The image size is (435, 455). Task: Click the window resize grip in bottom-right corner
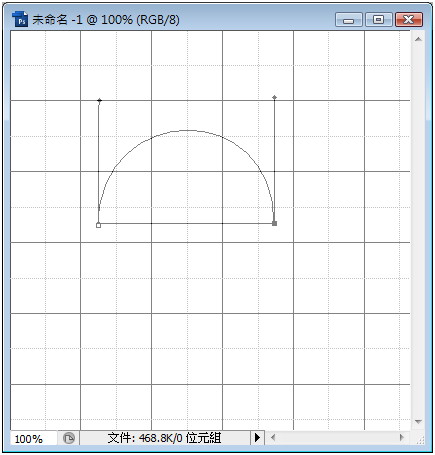421,441
